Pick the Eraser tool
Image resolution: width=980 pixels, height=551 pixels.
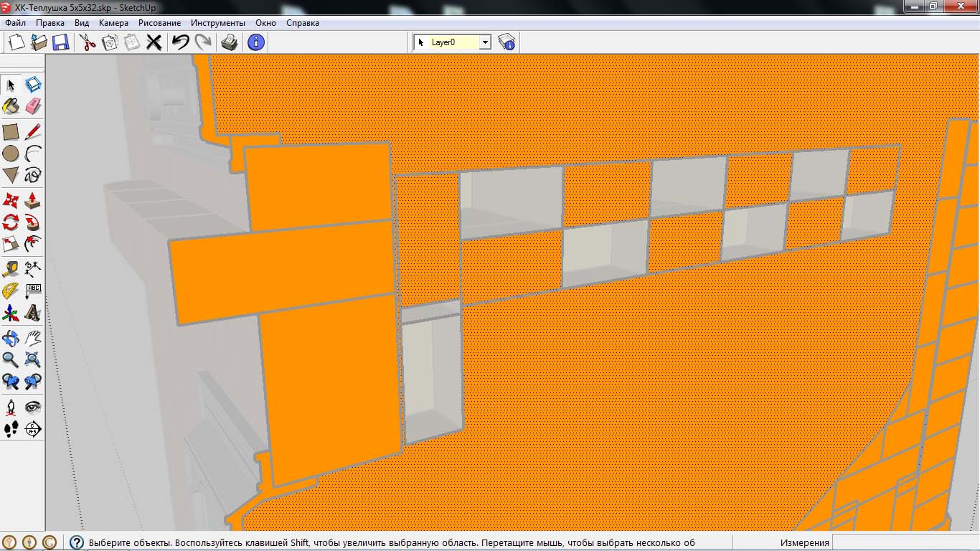coord(33,107)
